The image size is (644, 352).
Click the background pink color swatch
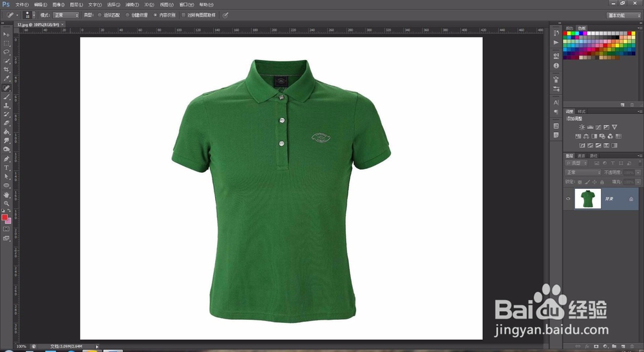[x=8, y=221]
